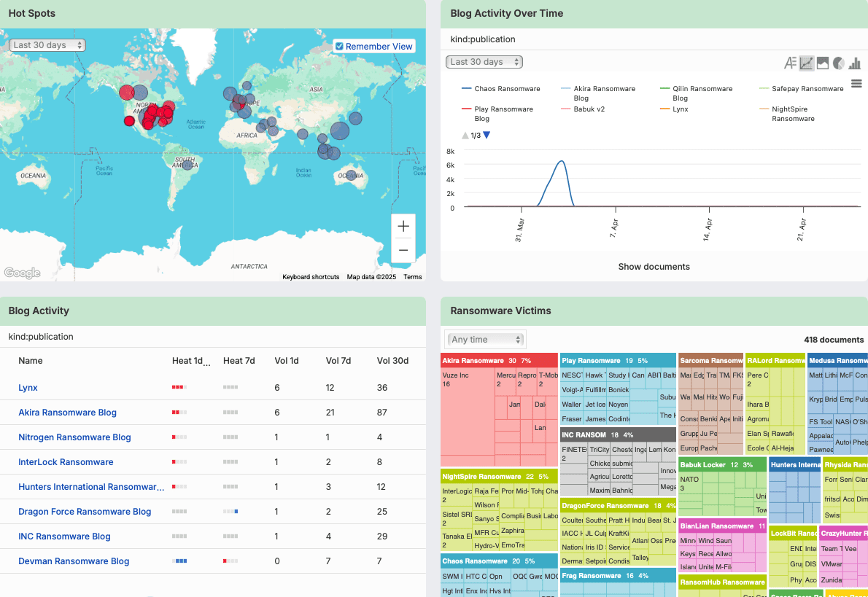
Task: Click 'kind:publication' filter in Blog Activity panel
Action: pyautogui.click(x=41, y=336)
